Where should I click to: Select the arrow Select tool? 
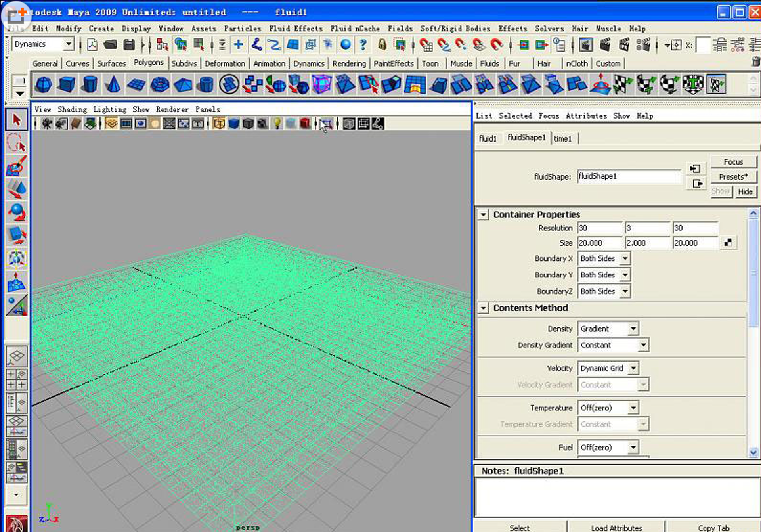[x=16, y=120]
